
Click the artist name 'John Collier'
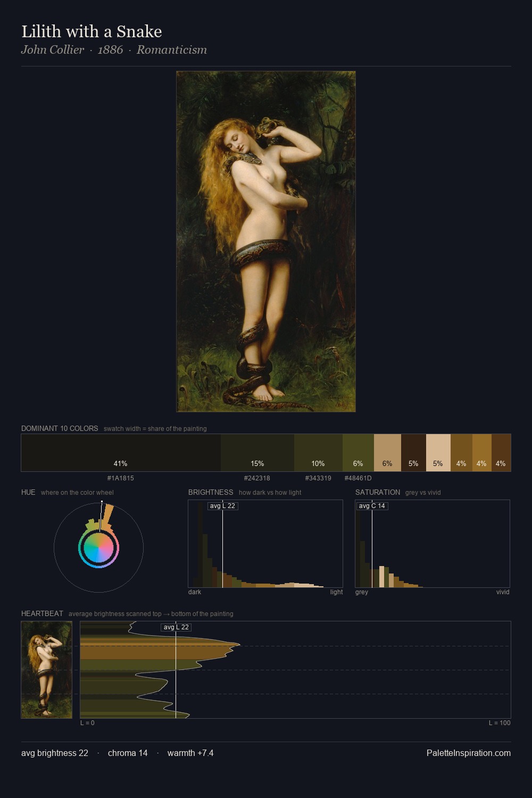coord(53,49)
